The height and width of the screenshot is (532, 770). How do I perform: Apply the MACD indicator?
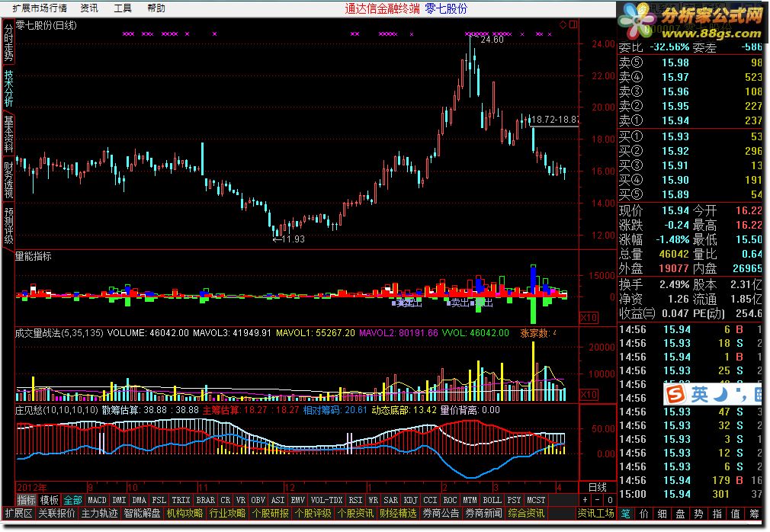97,500
